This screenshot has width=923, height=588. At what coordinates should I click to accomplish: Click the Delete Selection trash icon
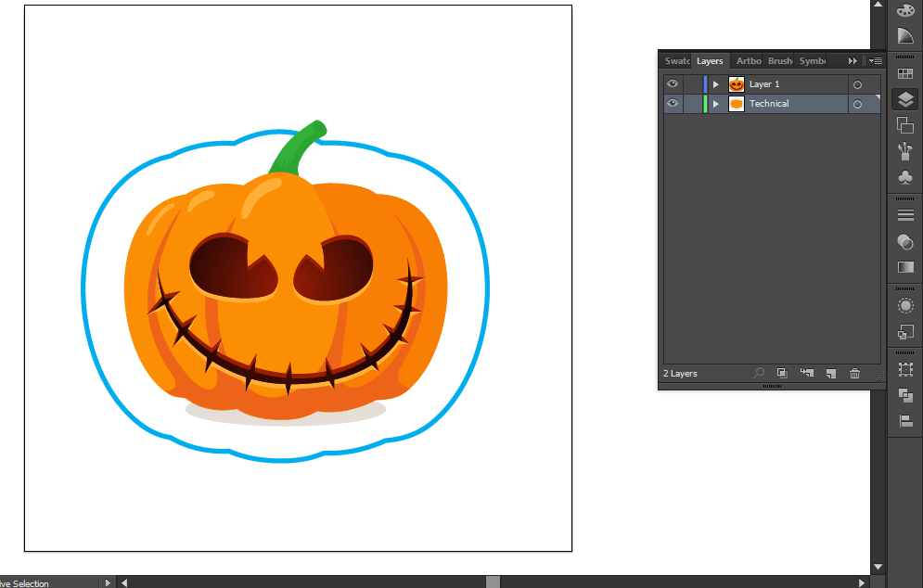pos(855,374)
